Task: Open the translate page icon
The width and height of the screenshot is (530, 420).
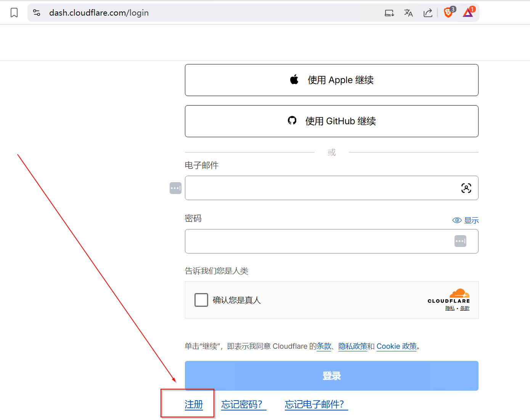Action: tap(408, 13)
